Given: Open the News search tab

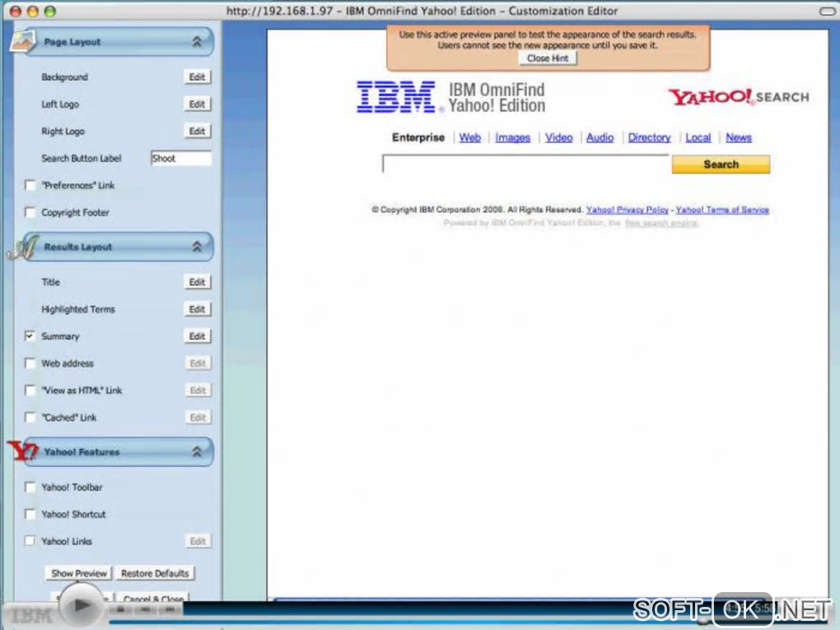Looking at the screenshot, I should (x=738, y=138).
